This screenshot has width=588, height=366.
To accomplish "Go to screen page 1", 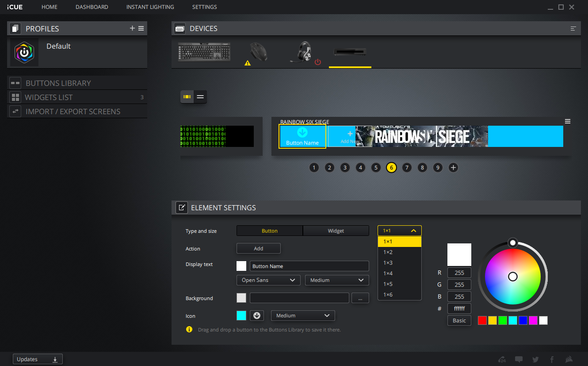I will pyautogui.click(x=314, y=168).
